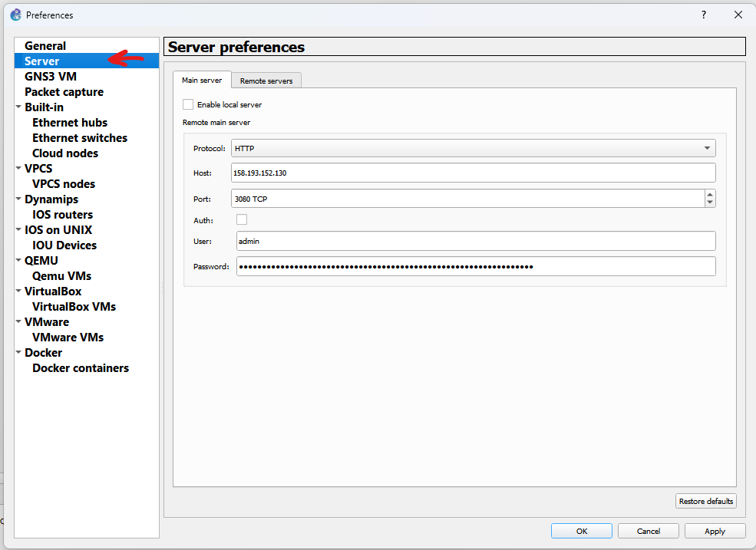Open Qemu VMs preferences
This screenshot has height=550, width=756.
coord(61,275)
